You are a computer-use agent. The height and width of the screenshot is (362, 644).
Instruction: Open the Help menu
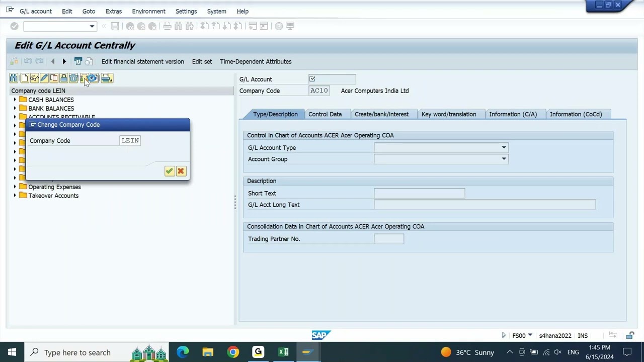click(x=243, y=11)
